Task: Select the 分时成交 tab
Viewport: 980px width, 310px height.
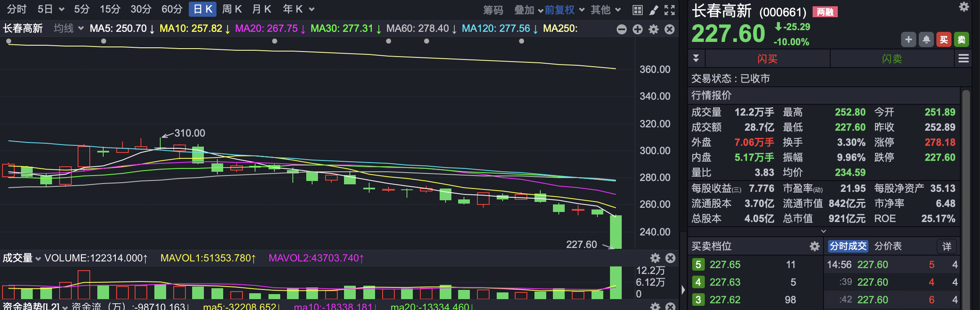Action: [x=848, y=246]
